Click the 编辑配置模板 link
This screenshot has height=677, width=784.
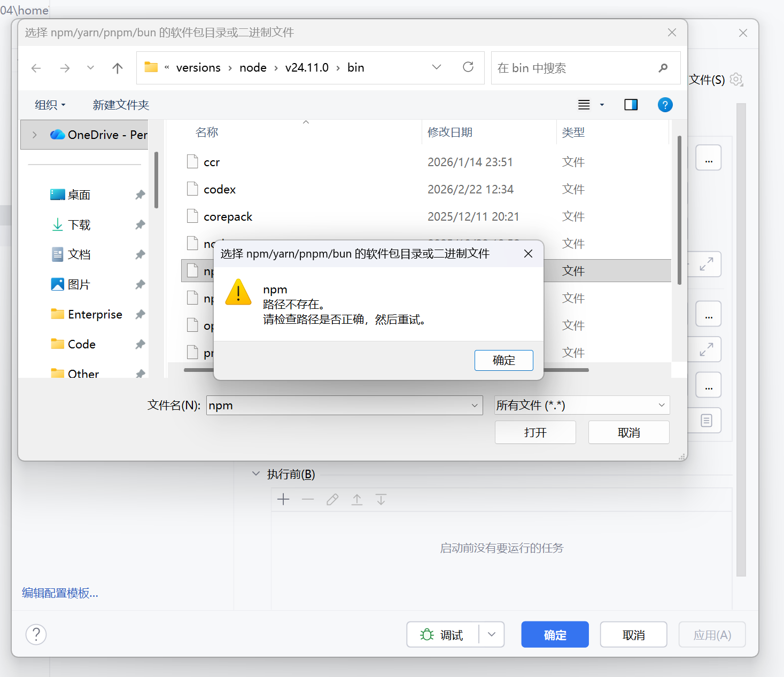pyautogui.click(x=60, y=593)
